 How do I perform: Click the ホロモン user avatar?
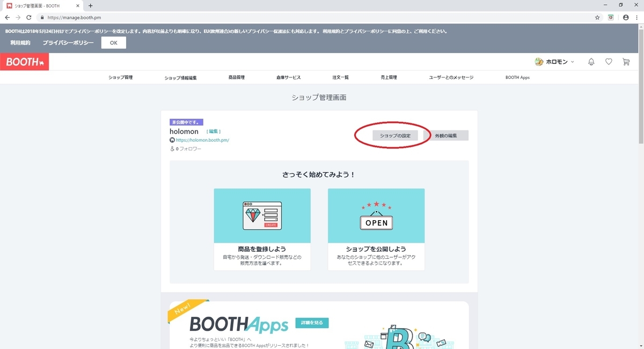pyautogui.click(x=539, y=62)
